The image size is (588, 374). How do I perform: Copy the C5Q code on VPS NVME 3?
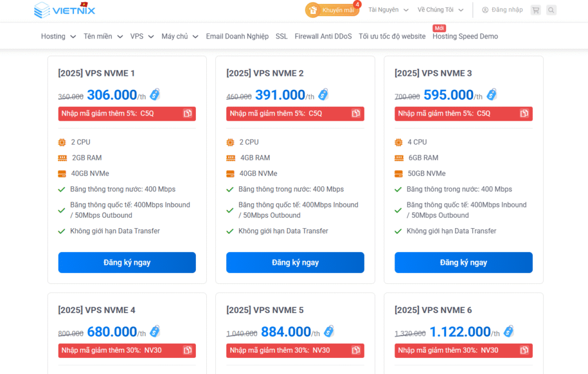pyautogui.click(x=524, y=114)
